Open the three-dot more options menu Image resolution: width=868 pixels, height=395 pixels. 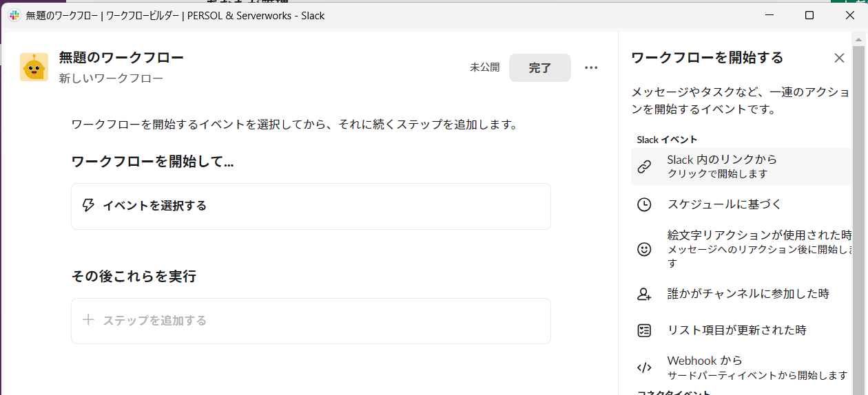(x=591, y=67)
